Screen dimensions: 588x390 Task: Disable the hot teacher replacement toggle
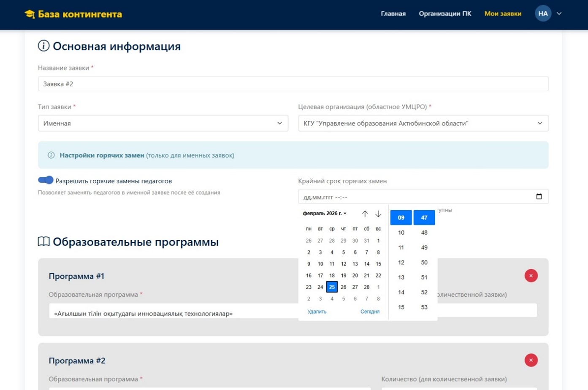pyautogui.click(x=46, y=180)
